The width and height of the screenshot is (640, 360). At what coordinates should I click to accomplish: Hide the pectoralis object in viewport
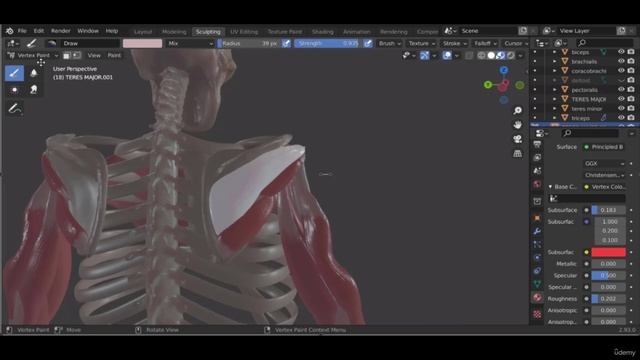click(x=621, y=89)
